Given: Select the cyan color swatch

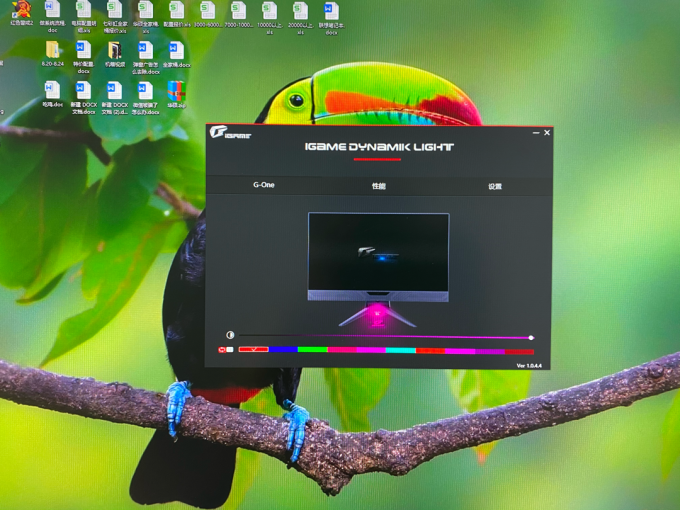Looking at the screenshot, I should coord(401,350).
